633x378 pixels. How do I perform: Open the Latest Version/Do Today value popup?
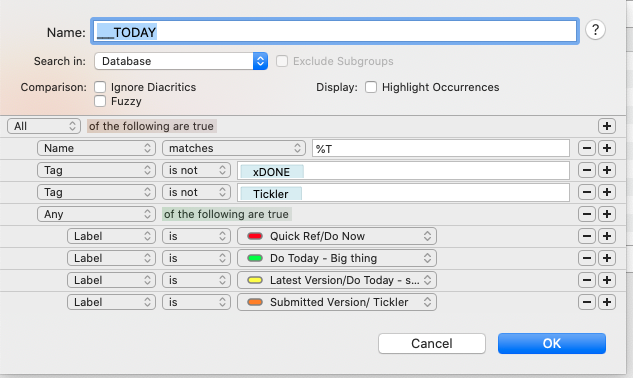tap(337, 280)
